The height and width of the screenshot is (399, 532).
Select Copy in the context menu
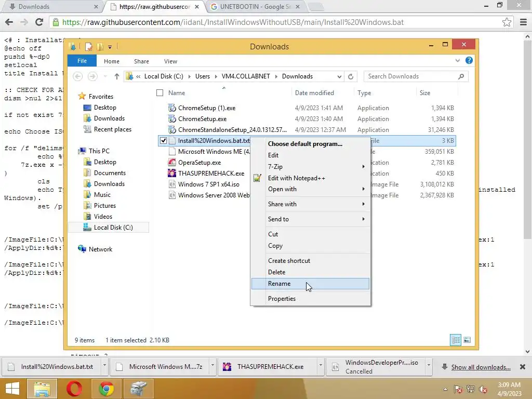[310, 246]
